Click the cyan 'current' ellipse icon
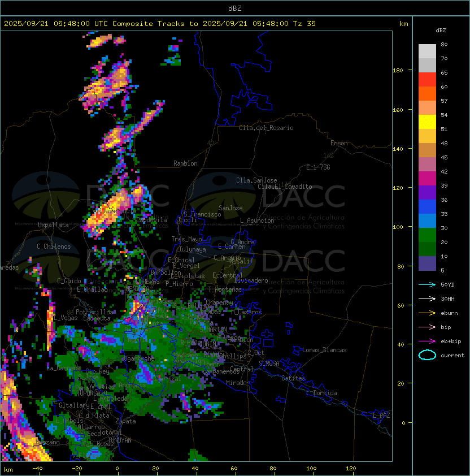The image size is (470, 476). coord(427,355)
